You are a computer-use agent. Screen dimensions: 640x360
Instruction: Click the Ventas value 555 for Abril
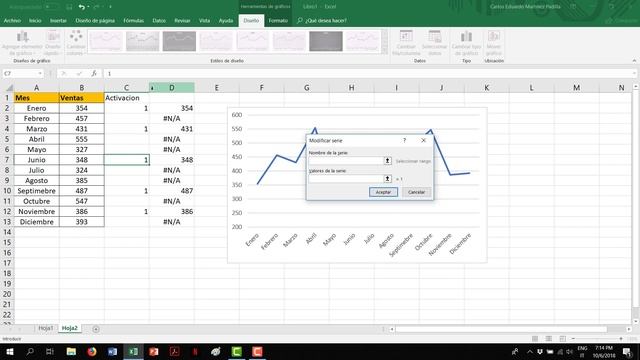(82, 139)
